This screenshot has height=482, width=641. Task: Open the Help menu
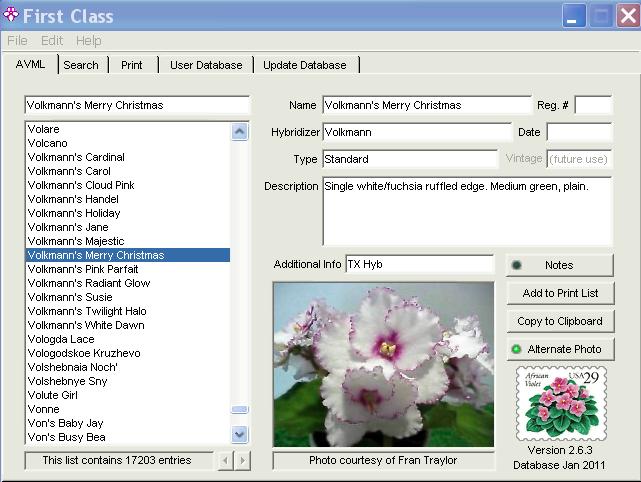[x=89, y=40]
